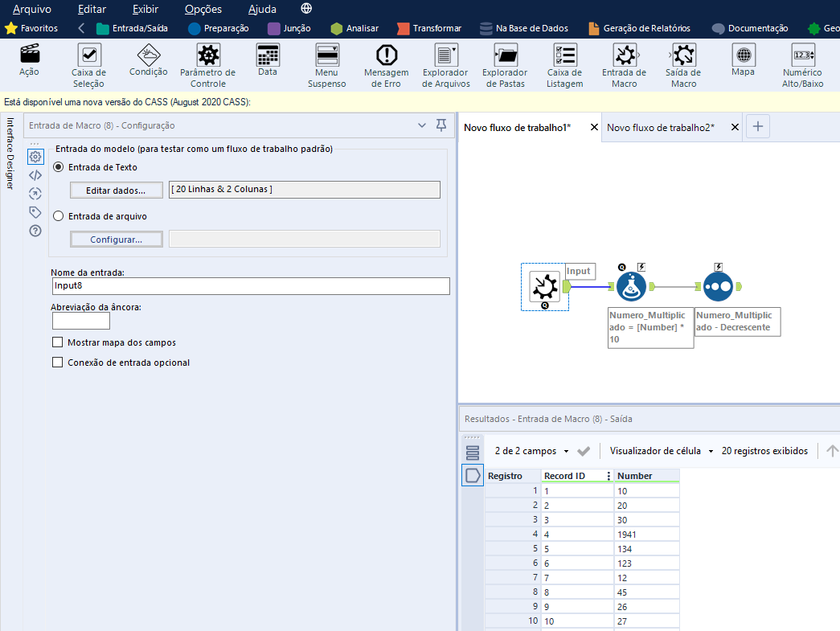
Task: Collapse the Entrada de Macro configuration panel
Action: tap(421, 125)
